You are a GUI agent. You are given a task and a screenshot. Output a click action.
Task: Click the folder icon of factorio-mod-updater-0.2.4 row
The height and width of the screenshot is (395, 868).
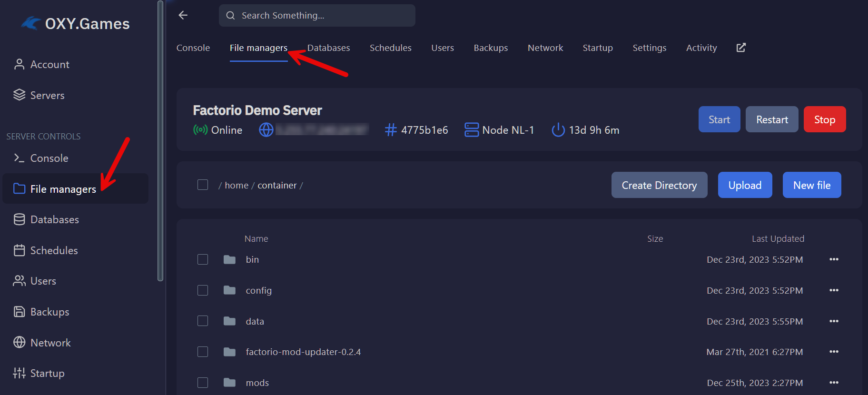pyautogui.click(x=229, y=352)
